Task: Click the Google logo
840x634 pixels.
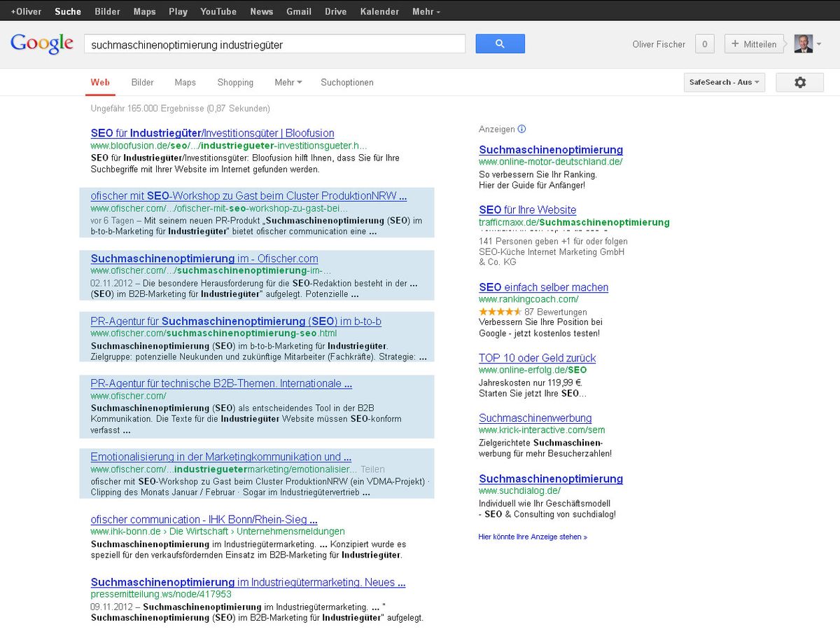Action: click(x=42, y=43)
